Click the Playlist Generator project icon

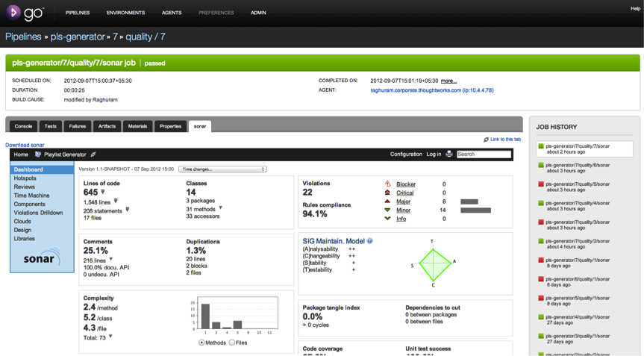click(38, 154)
